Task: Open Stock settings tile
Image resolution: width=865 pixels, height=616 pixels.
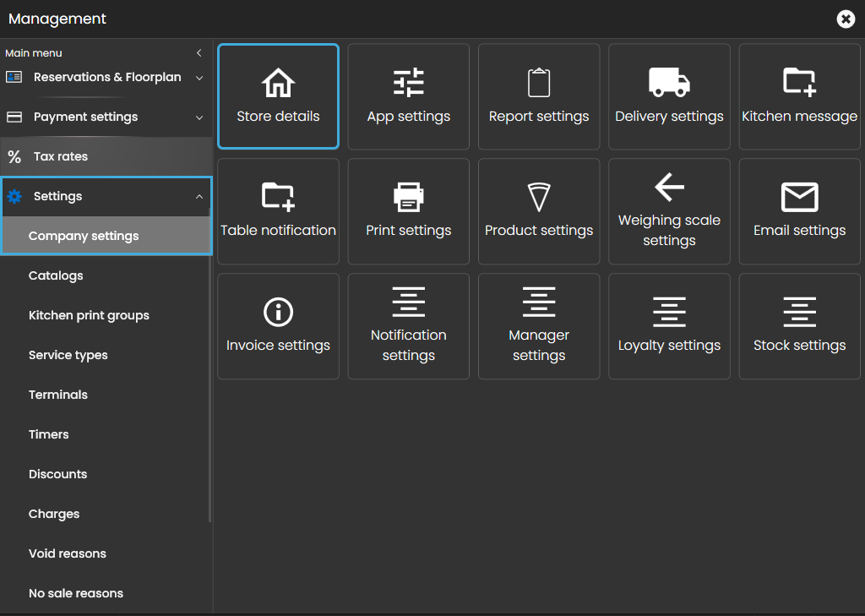Action: tap(799, 326)
